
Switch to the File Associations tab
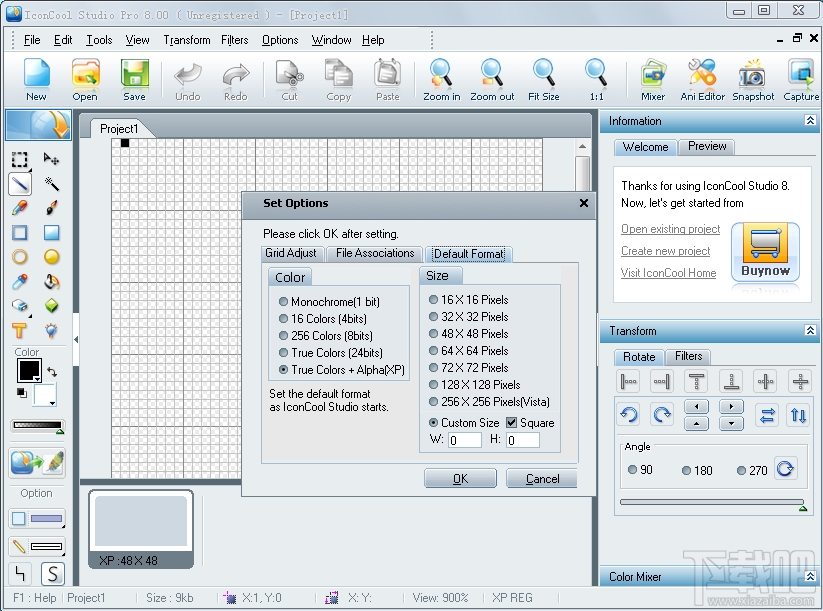coord(374,253)
